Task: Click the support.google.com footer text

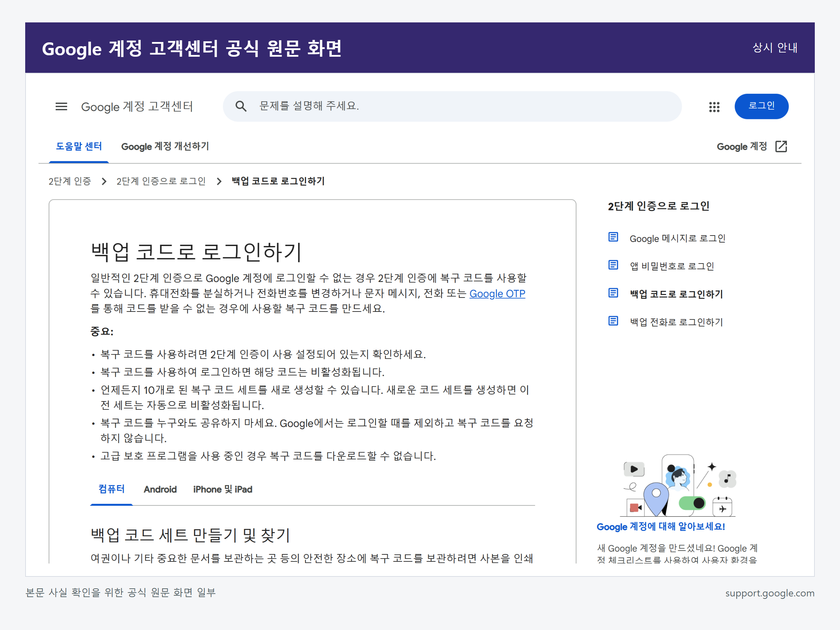Action: point(770,593)
